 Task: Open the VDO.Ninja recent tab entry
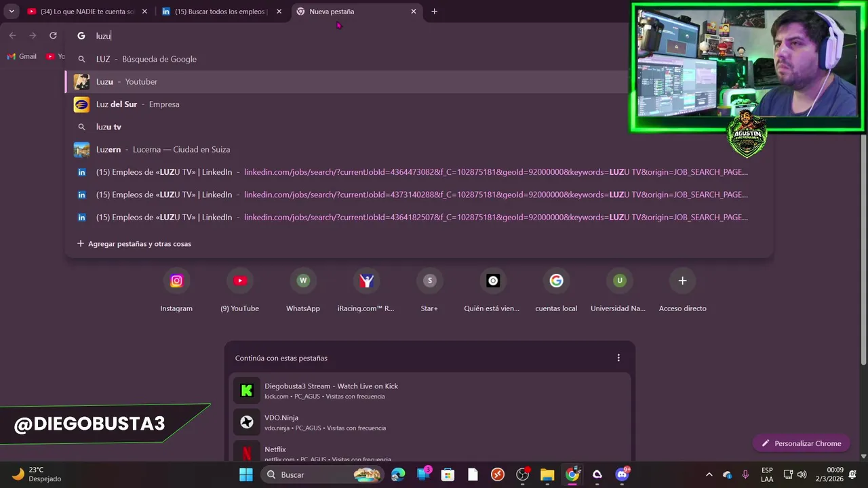pos(430,422)
